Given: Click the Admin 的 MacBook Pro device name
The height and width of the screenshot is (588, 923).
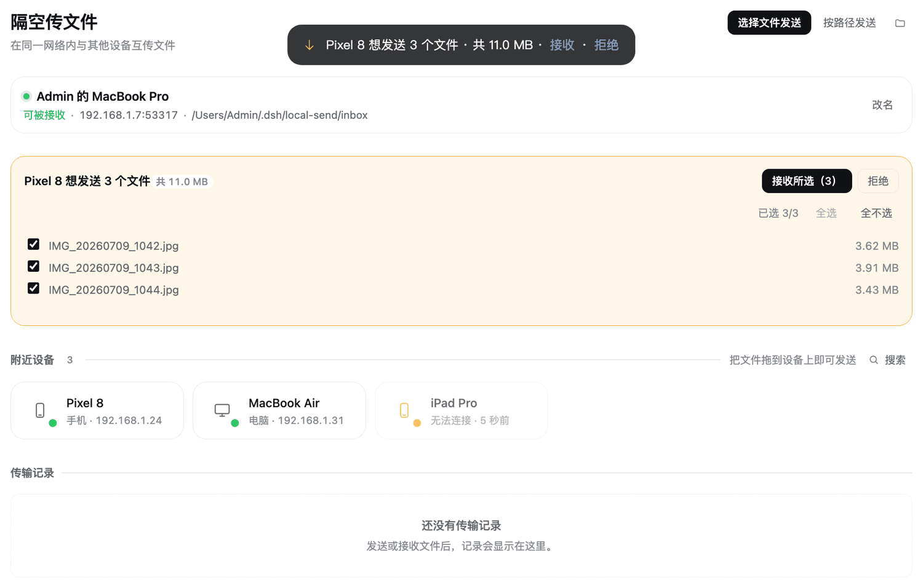Looking at the screenshot, I should (103, 96).
